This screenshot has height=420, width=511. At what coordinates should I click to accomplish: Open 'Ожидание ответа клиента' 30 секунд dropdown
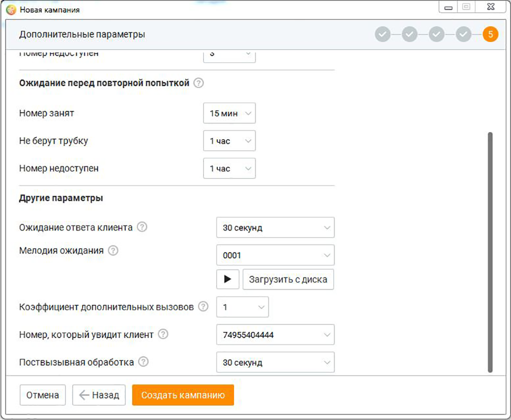coord(275,228)
